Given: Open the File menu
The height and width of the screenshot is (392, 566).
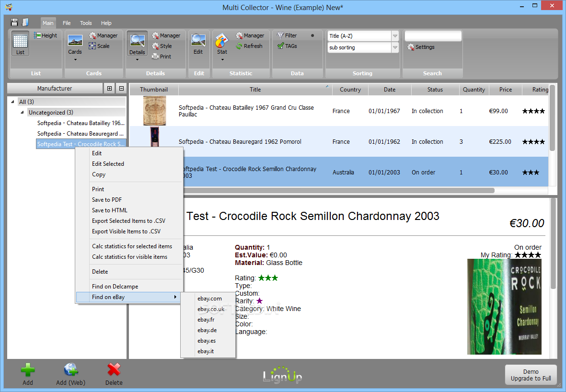Looking at the screenshot, I should tap(67, 23).
